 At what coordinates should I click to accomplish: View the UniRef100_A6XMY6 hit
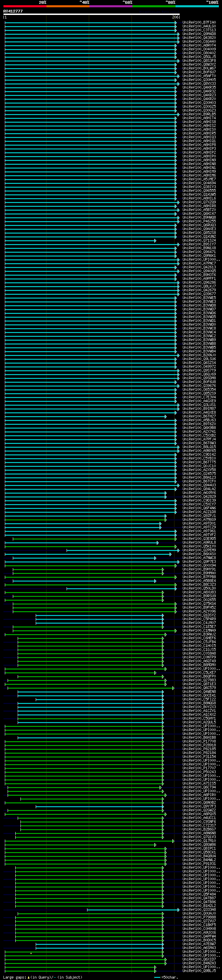199,493
